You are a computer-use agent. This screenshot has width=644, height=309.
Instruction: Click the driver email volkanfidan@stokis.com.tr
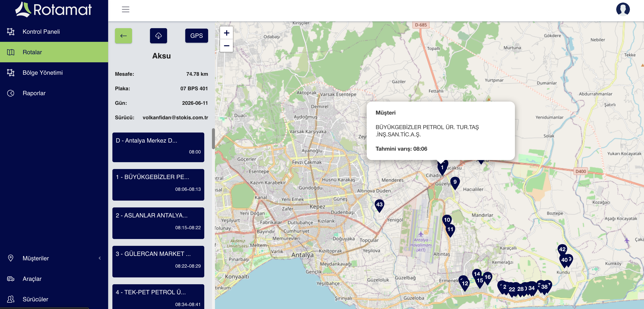click(x=175, y=118)
